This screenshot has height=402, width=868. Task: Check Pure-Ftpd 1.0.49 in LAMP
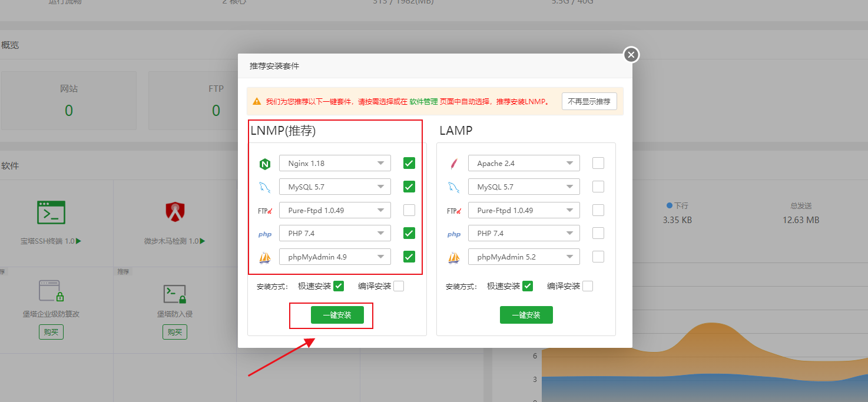click(598, 210)
